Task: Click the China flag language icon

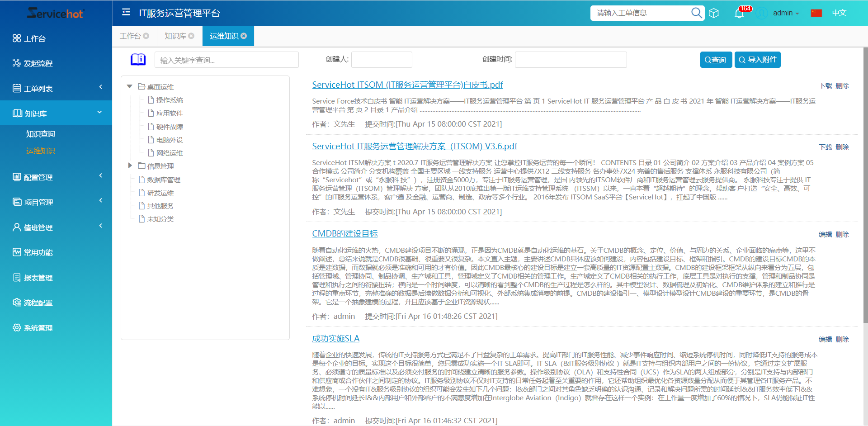Action: (x=816, y=13)
